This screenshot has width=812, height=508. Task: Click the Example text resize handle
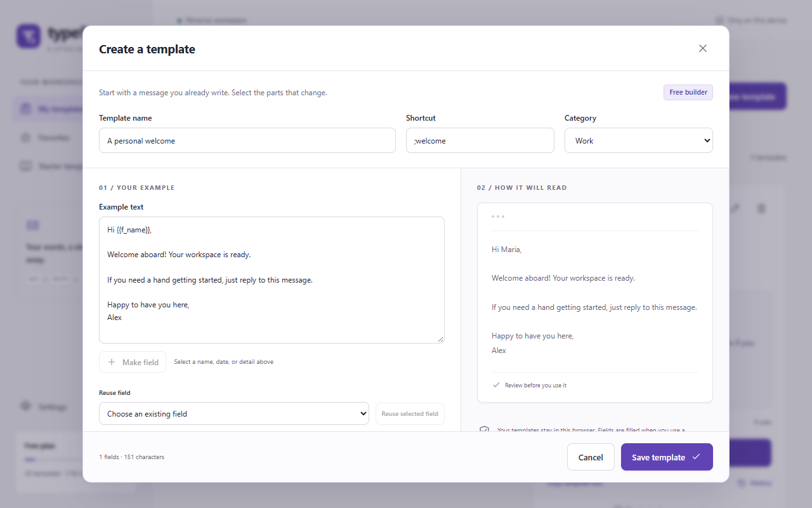pos(440,339)
